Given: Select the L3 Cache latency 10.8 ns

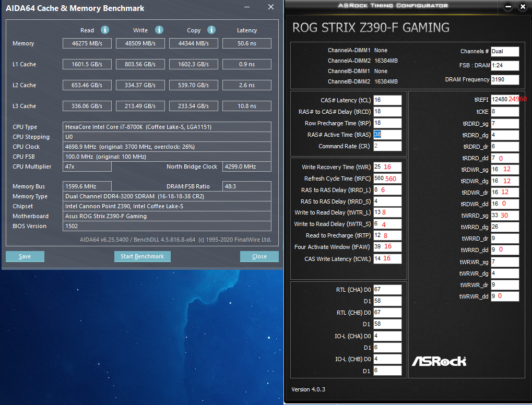Looking at the screenshot, I should 246,106.
